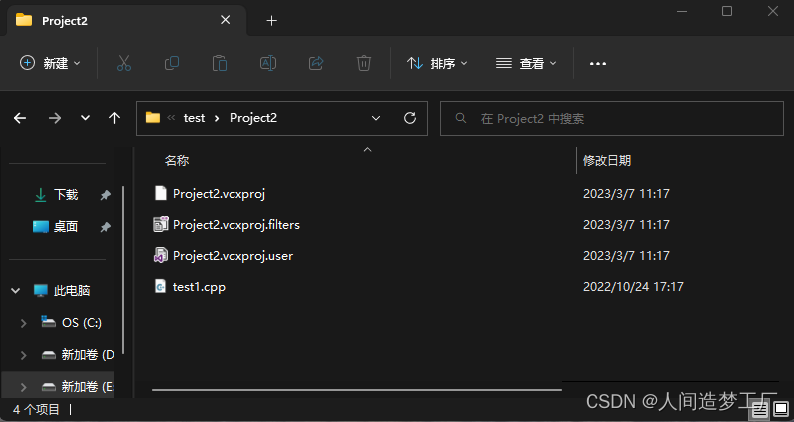Open 下载 (Downloads) in the sidebar

pos(66,195)
